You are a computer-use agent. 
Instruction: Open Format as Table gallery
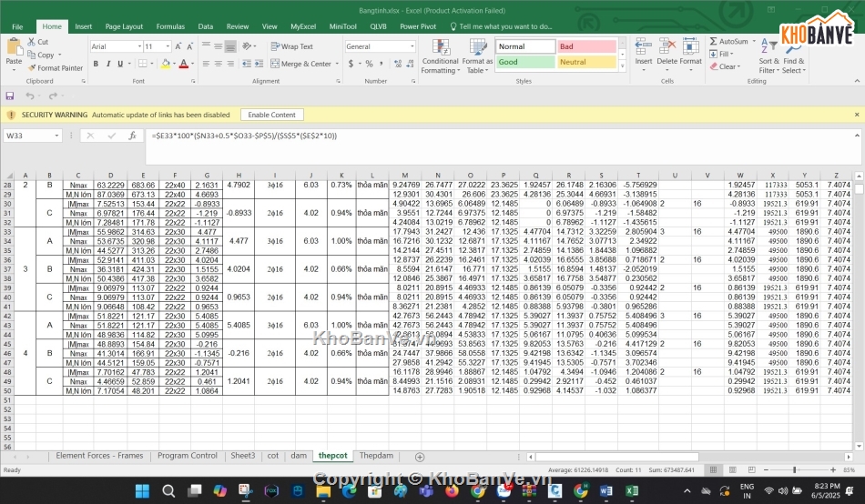pos(477,56)
